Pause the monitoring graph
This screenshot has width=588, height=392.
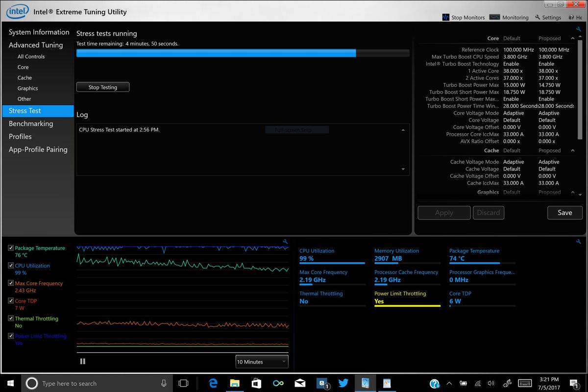coord(82,362)
